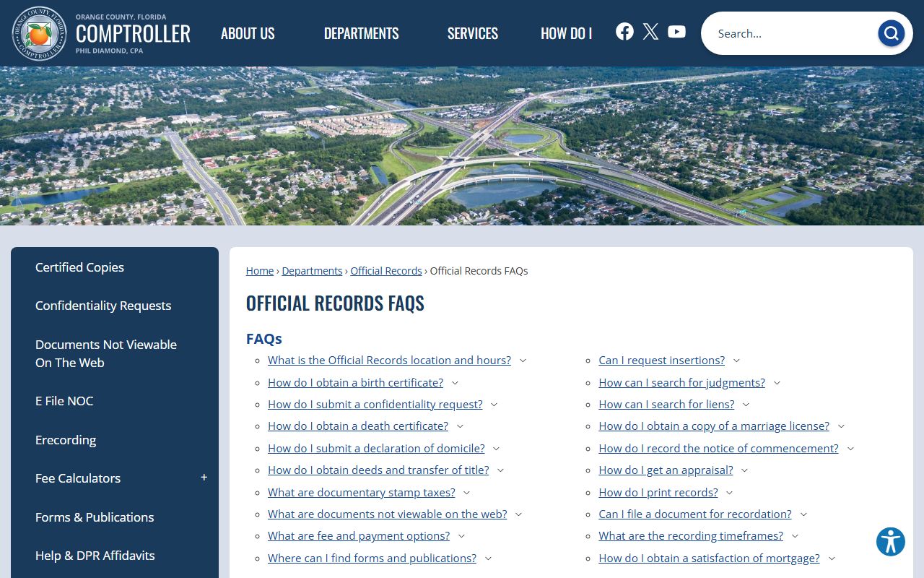
Task: Click the Departments breadcrumb link
Action: 312,271
